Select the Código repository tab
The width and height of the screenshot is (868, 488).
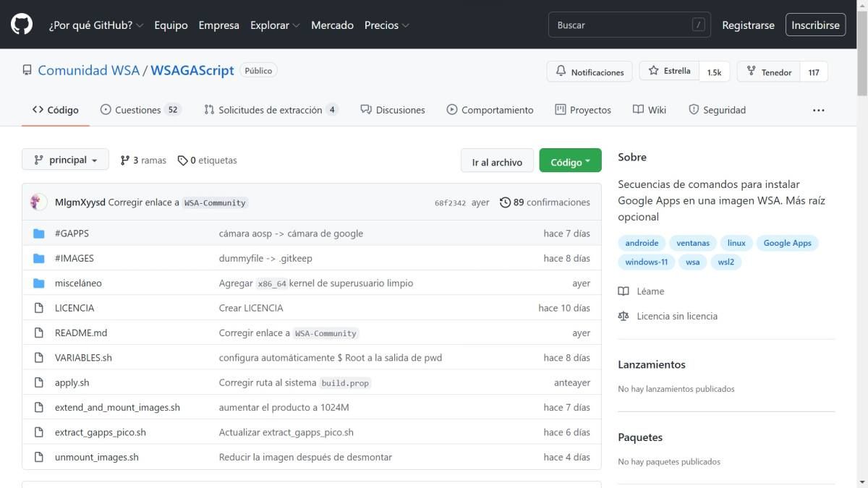pos(55,110)
